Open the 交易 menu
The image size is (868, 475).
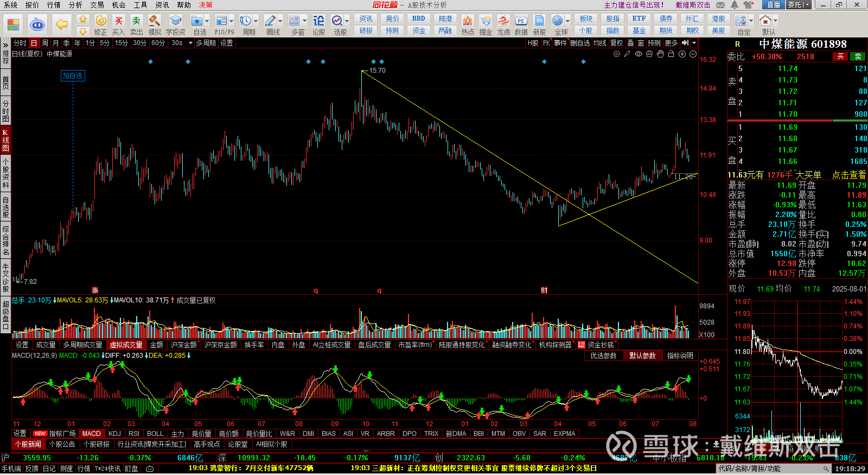tap(97, 5)
